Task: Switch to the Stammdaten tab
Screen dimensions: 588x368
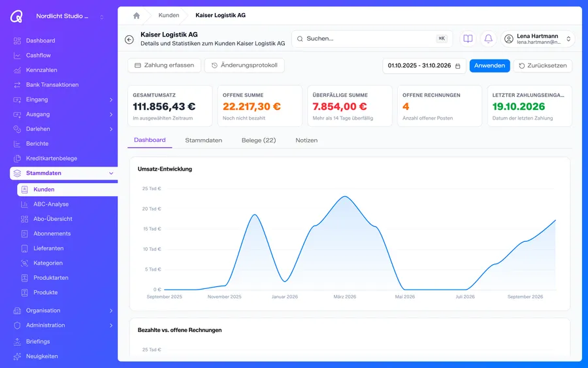Action: pos(204,141)
